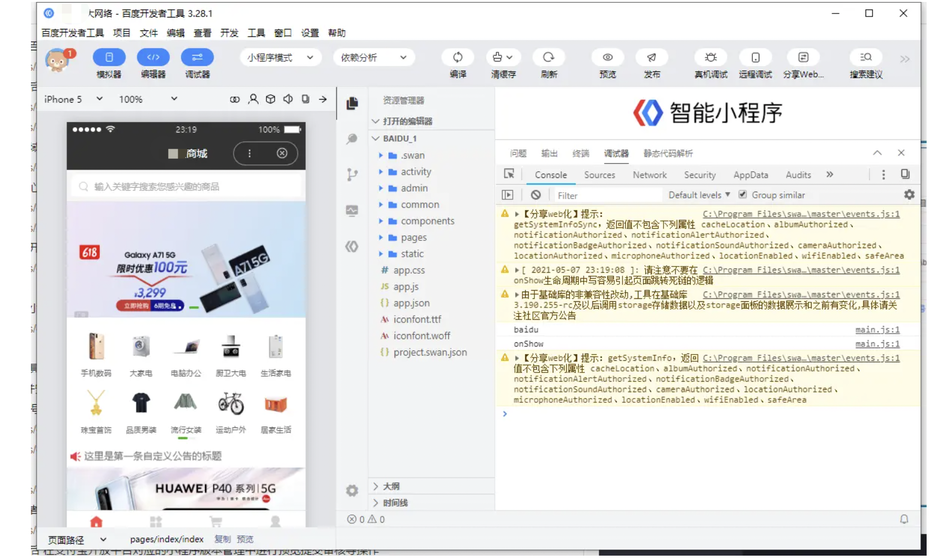Click the simulator rotate device icon
The width and height of the screenshot is (945, 560).
[x=305, y=99]
